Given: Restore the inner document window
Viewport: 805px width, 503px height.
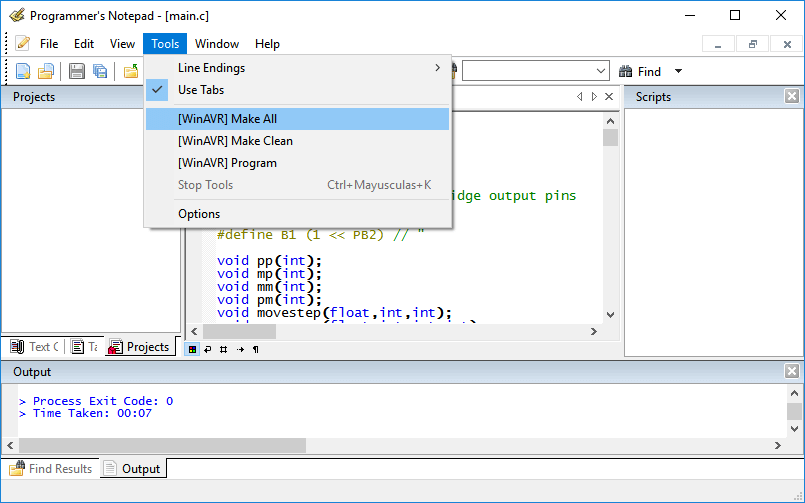Looking at the screenshot, I should point(753,45).
